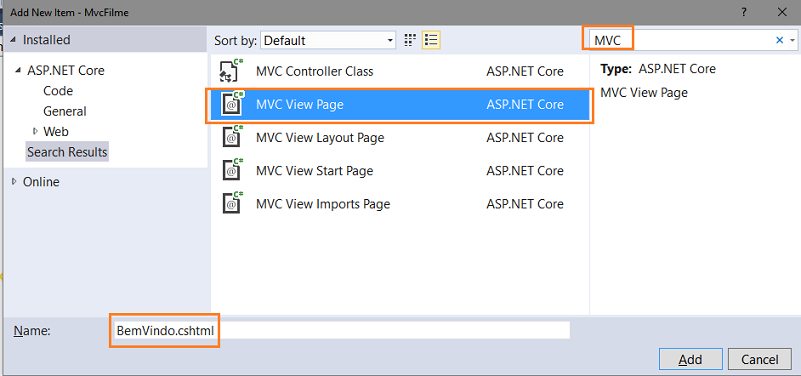The height and width of the screenshot is (376, 801).
Task: Switch to small icons list view
Action: pyautogui.click(x=431, y=40)
